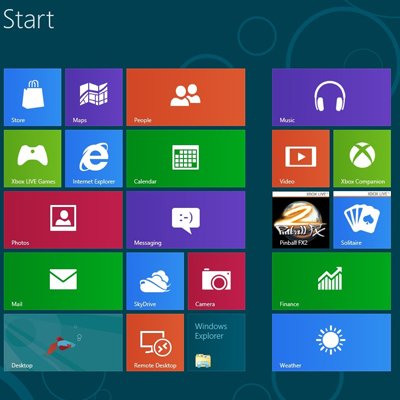
Task: Launch the Camera tile
Action: [217, 281]
